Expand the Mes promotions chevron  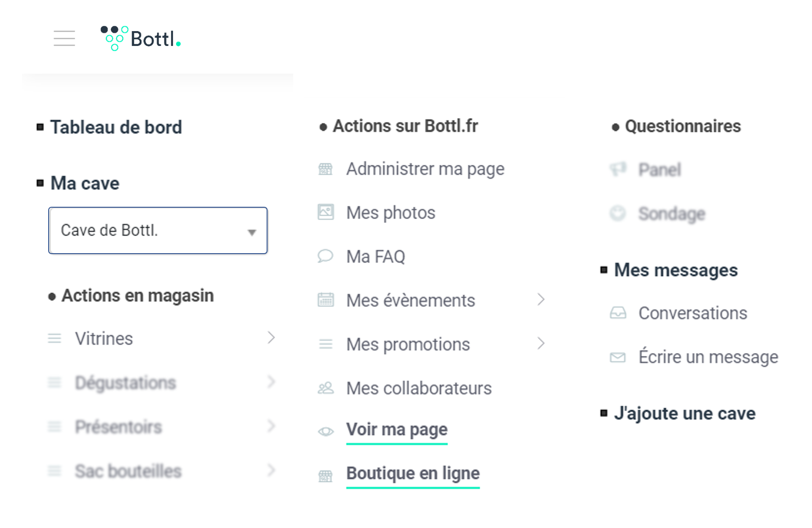click(541, 343)
